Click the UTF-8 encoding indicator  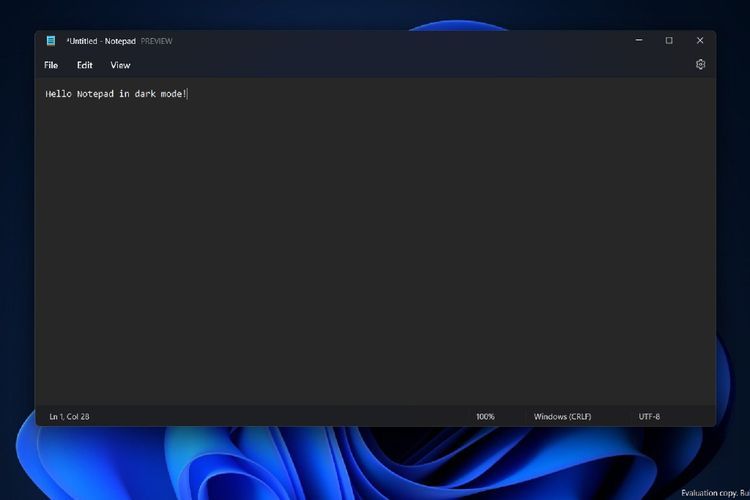click(x=649, y=417)
